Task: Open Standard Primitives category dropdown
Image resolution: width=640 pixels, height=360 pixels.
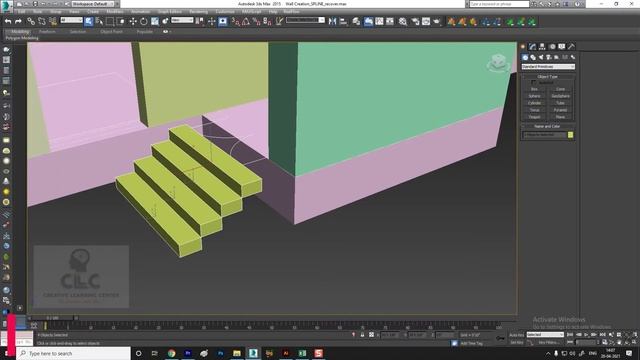Action: click(x=548, y=67)
